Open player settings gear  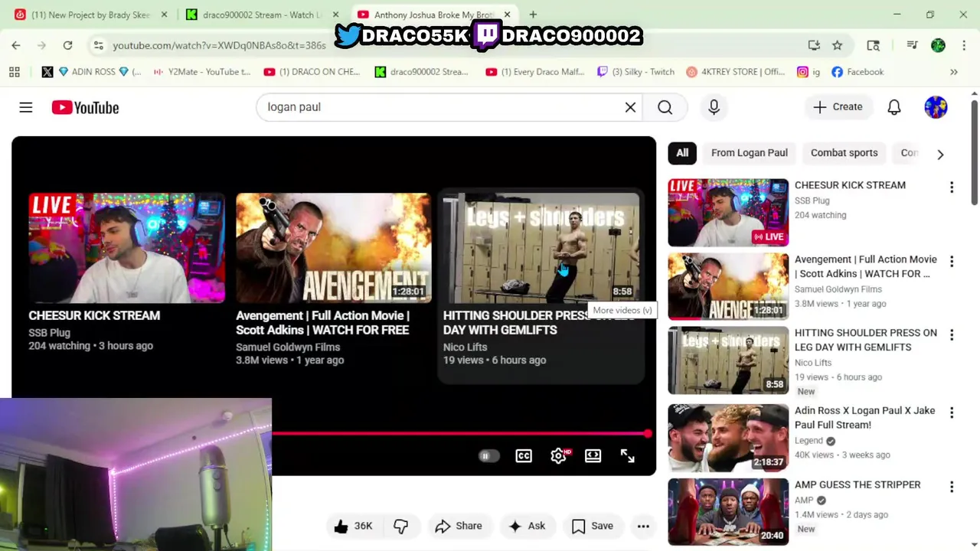(x=559, y=455)
